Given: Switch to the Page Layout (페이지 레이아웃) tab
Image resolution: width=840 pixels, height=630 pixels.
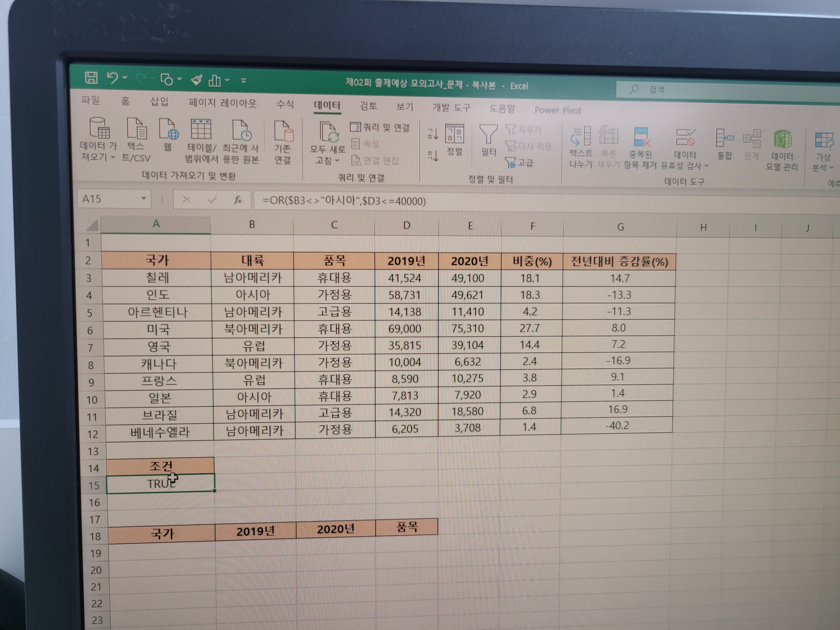Looking at the screenshot, I should tap(222, 103).
